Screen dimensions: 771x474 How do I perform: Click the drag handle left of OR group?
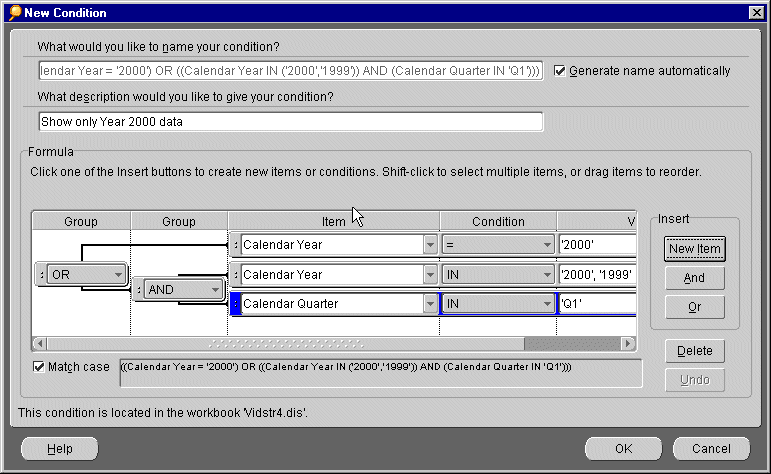[41, 274]
